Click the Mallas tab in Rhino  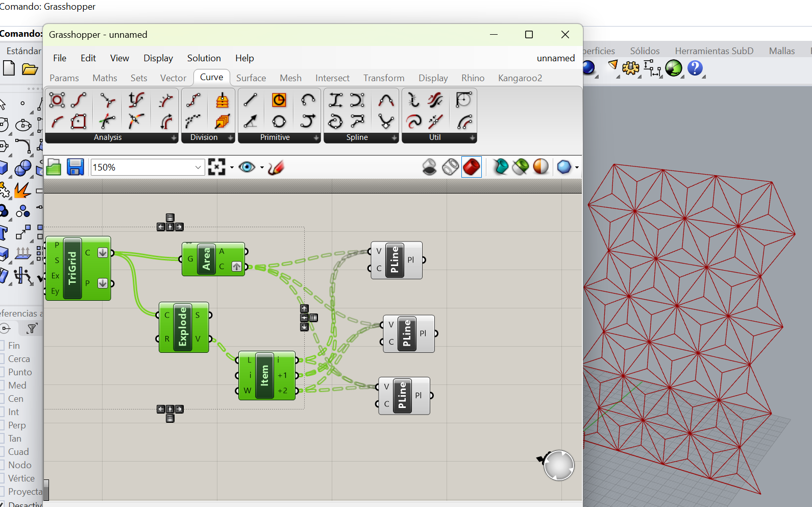[781, 51]
